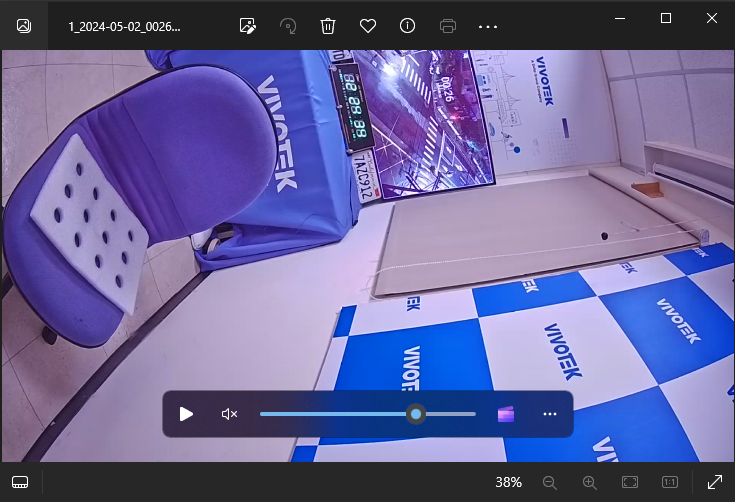Play the video

(186, 414)
